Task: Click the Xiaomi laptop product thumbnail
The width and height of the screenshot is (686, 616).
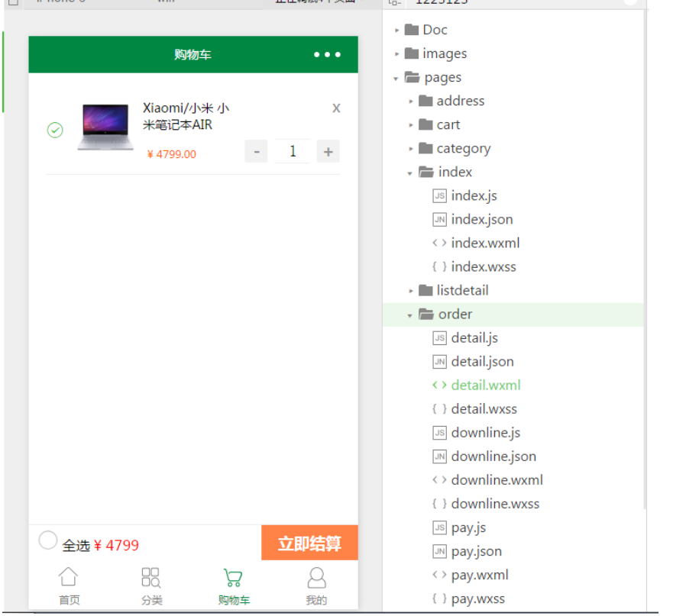Action: (105, 127)
